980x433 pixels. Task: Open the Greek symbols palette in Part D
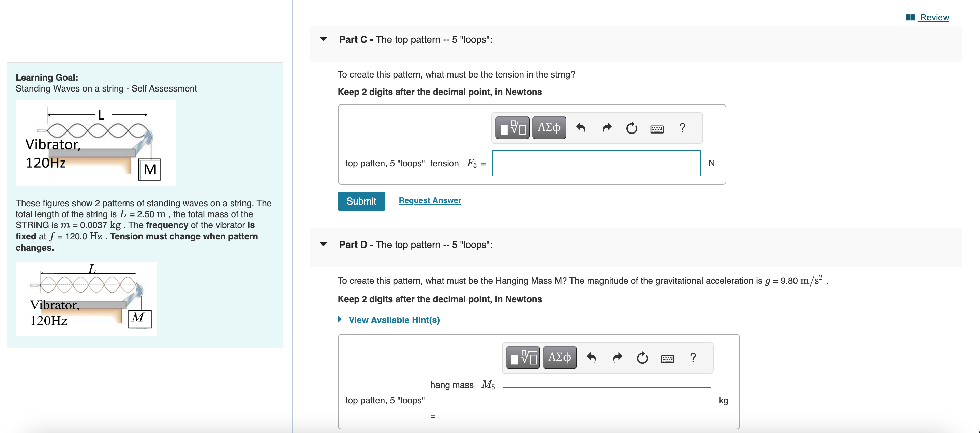click(559, 357)
